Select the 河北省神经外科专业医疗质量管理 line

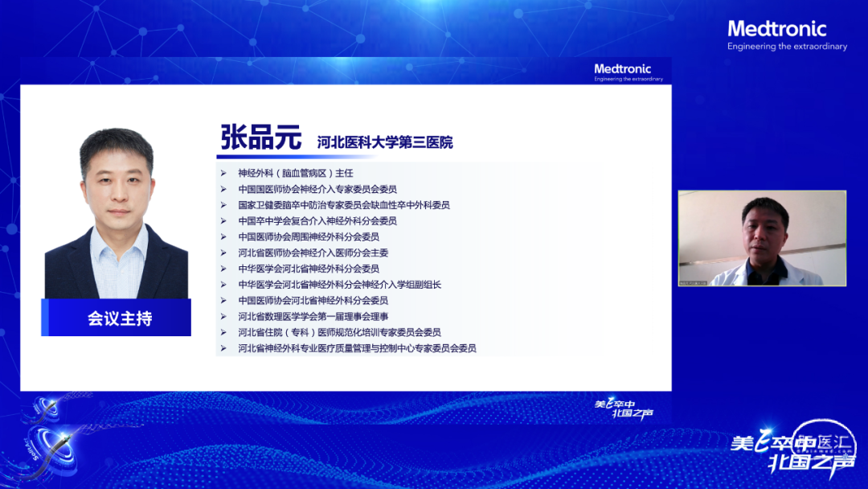tap(357, 348)
